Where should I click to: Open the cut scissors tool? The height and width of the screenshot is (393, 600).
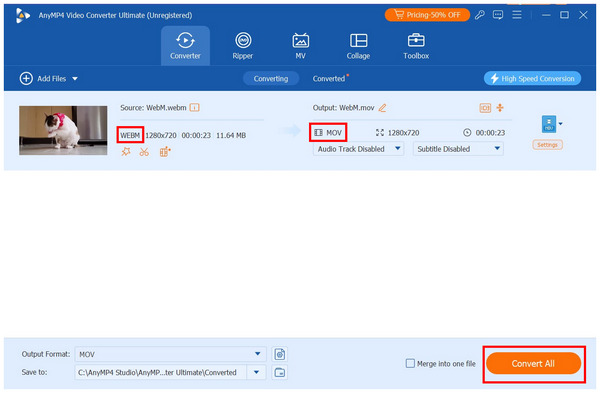coord(144,152)
